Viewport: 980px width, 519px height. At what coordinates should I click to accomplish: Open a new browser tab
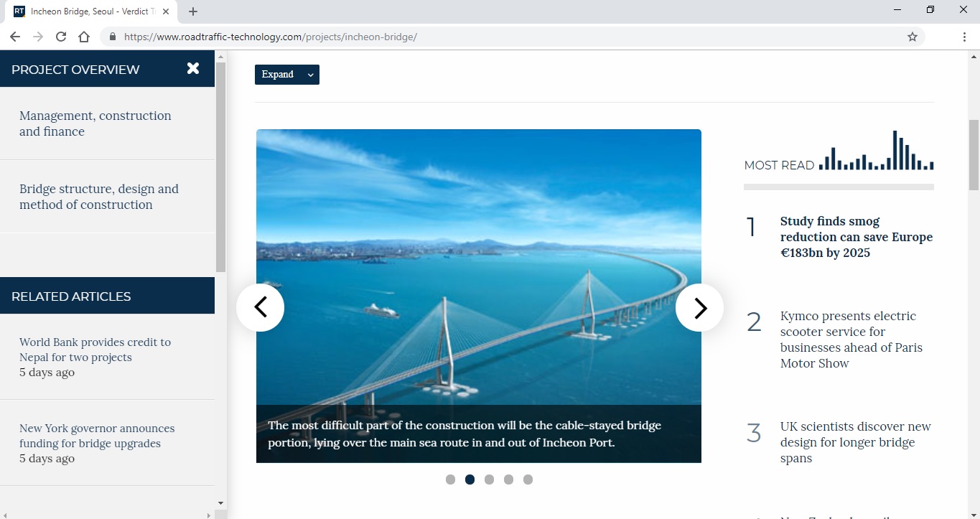pyautogui.click(x=193, y=11)
